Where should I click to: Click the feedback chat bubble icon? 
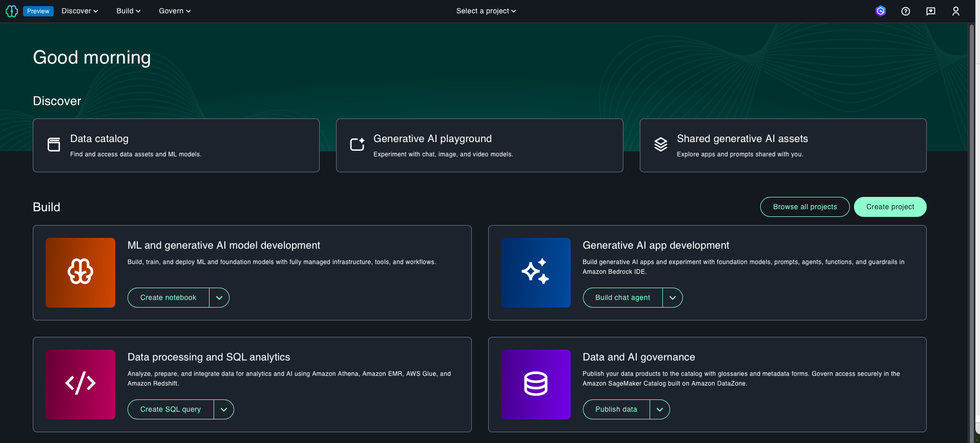tap(930, 11)
